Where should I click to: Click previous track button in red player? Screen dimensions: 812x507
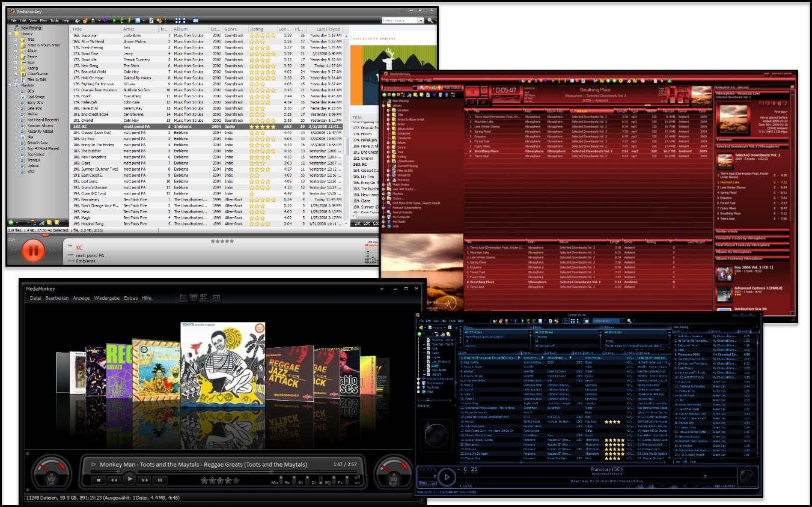(x=472, y=102)
